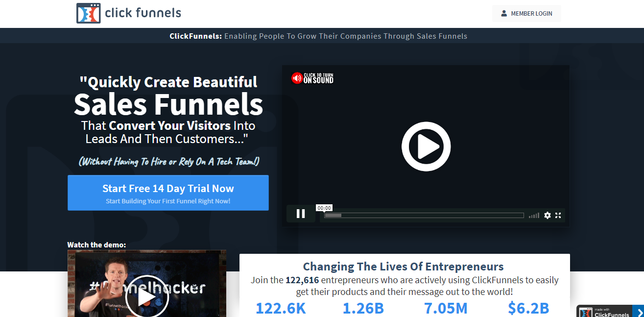Enter fullscreen with expand icon
The height and width of the screenshot is (317, 644).
tap(558, 215)
